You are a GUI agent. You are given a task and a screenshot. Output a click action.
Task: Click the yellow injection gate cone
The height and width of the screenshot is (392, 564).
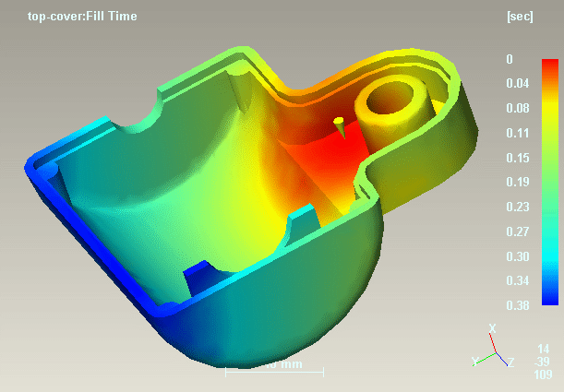click(x=340, y=127)
